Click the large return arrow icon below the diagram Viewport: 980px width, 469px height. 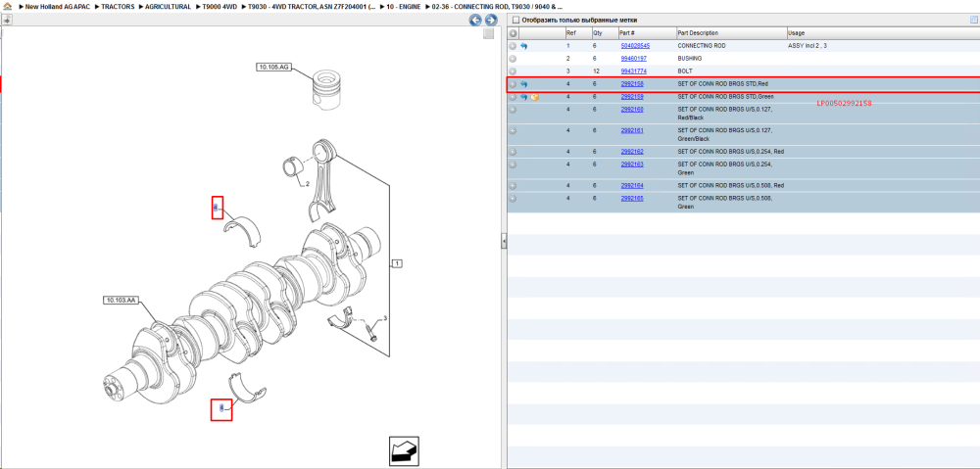pyautogui.click(x=404, y=451)
